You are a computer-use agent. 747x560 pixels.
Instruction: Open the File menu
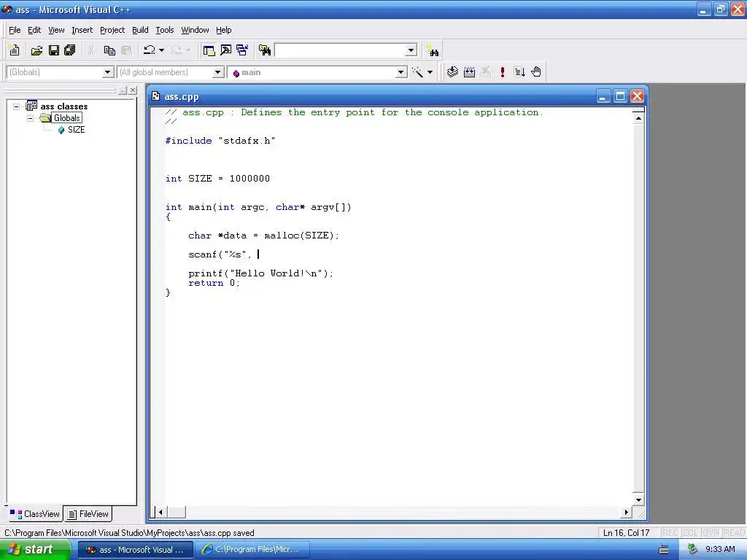click(x=15, y=30)
